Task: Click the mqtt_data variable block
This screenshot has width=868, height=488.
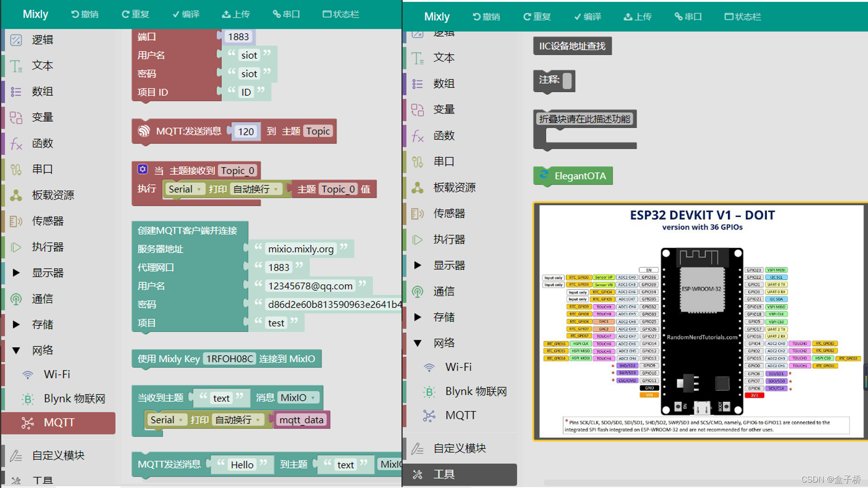Action: 302,420
